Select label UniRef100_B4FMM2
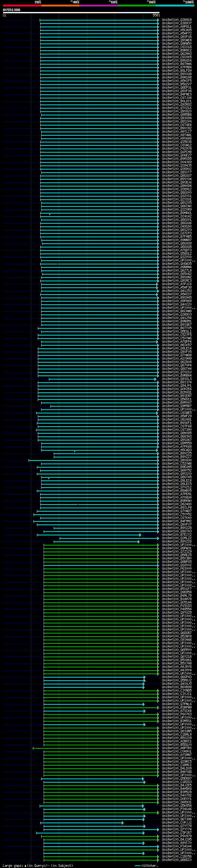Image resolution: width=197 pixels, height=868 pixels. [x=177, y=521]
